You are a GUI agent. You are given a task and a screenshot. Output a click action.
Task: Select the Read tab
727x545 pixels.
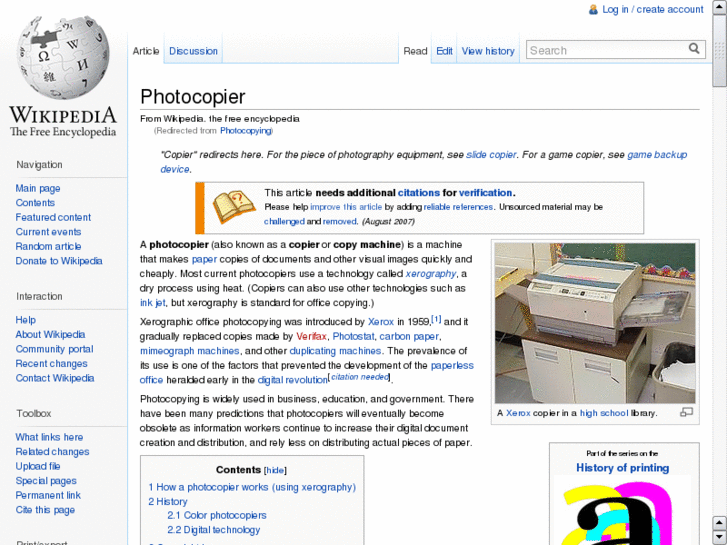[415, 51]
